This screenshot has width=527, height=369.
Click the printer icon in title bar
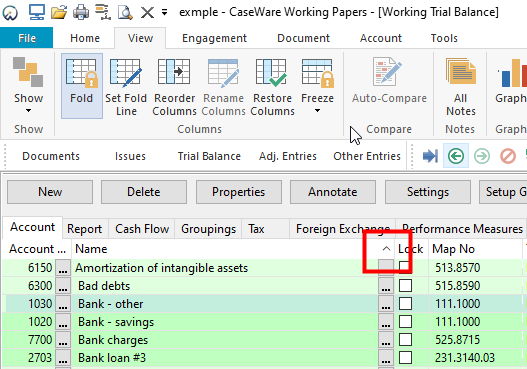(x=81, y=13)
